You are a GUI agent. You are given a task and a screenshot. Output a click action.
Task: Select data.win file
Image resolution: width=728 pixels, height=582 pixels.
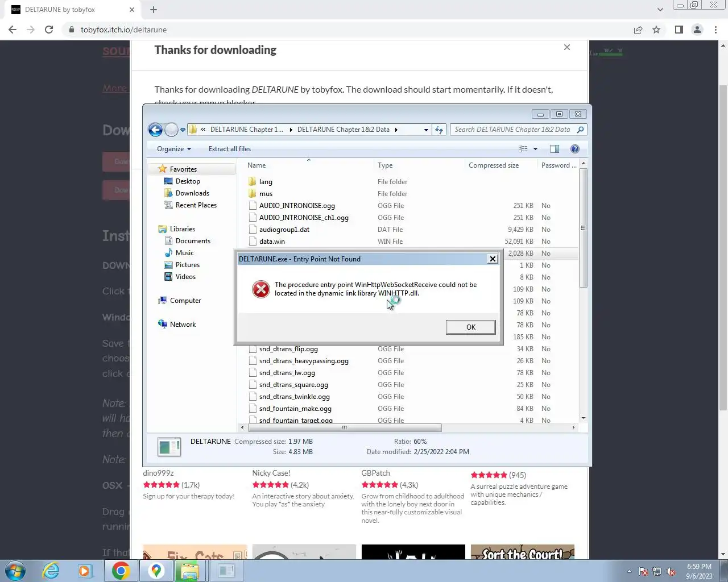pyautogui.click(x=272, y=242)
